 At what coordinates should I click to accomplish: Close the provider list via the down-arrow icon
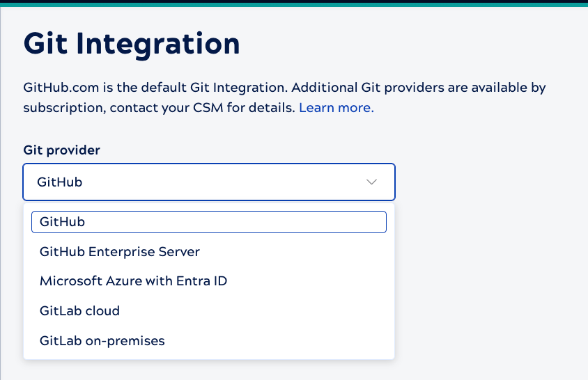tap(371, 182)
